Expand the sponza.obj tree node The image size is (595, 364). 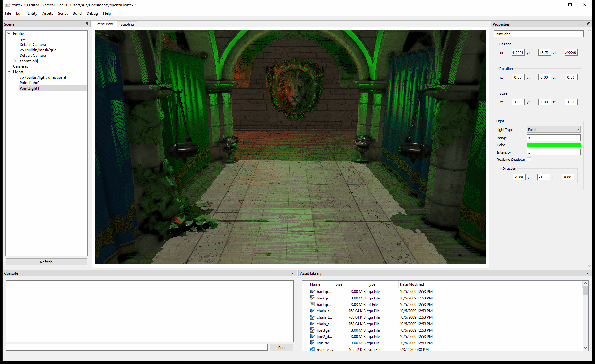[15, 61]
